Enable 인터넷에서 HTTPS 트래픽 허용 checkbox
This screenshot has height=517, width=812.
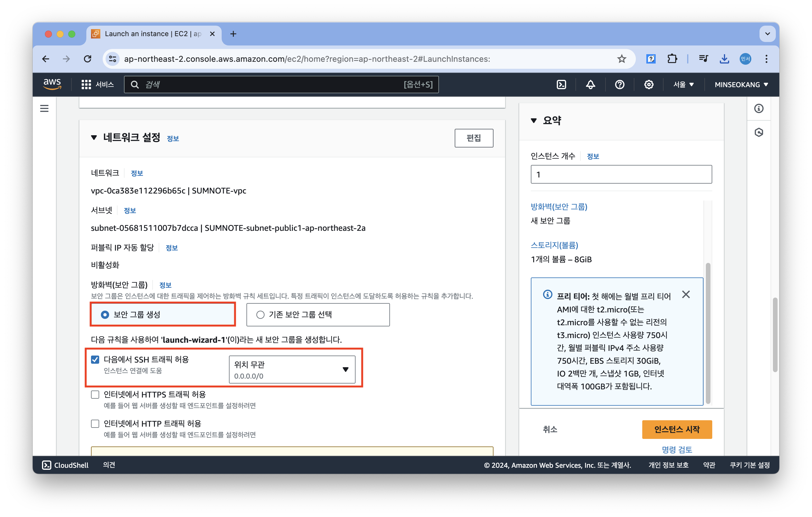pos(95,394)
